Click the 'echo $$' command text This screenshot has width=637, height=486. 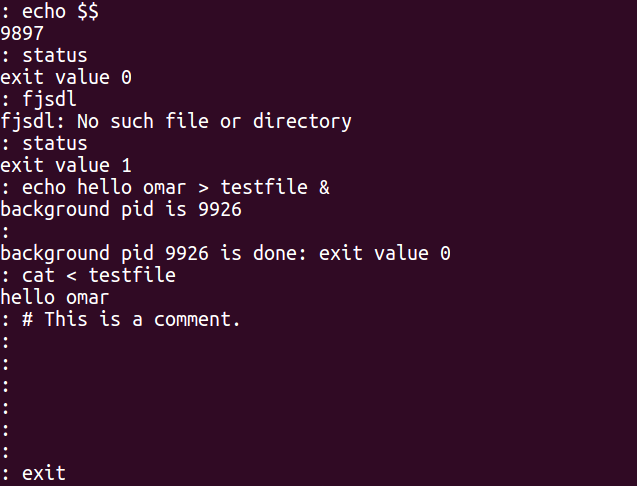pyautogui.click(x=60, y=12)
